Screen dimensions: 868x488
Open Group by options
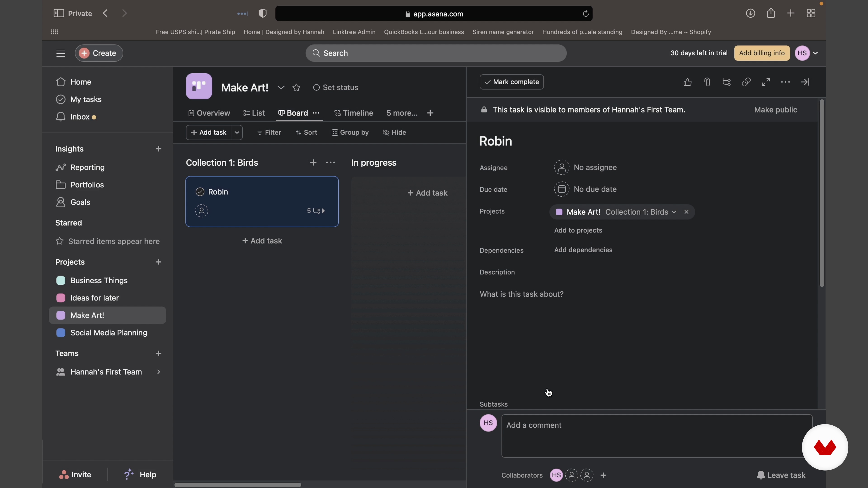pos(350,132)
